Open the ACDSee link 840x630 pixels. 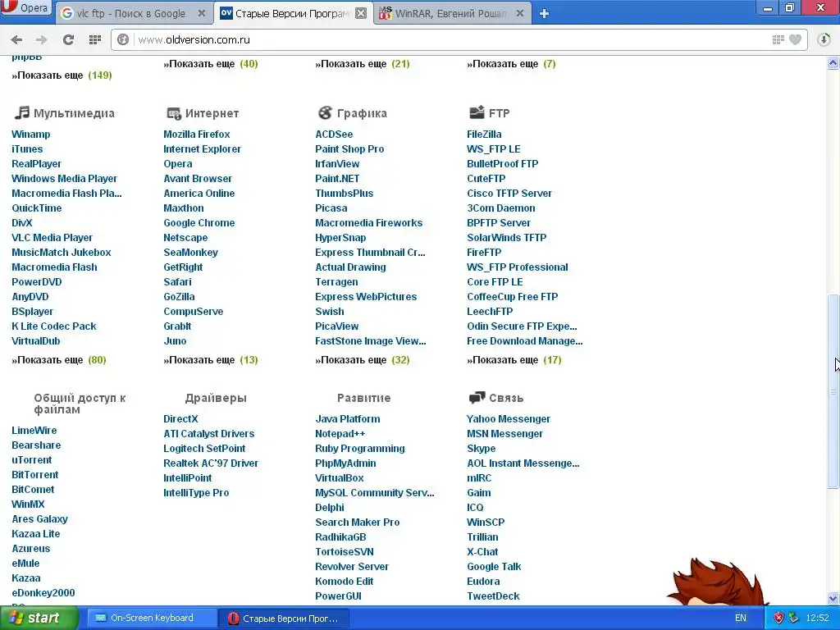[x=334, y=134]
